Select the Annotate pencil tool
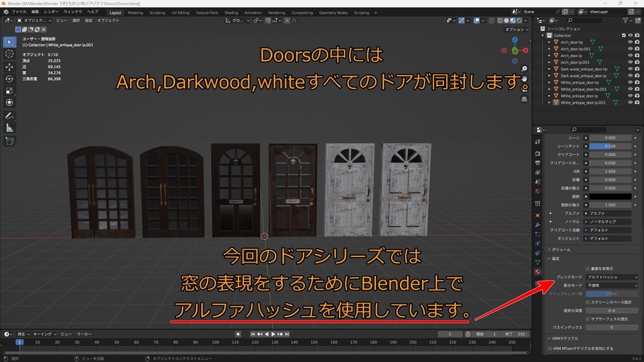Image resolution: width=644 pixels, height=362 pixels. pyautogui.click(x=9, y=116)
